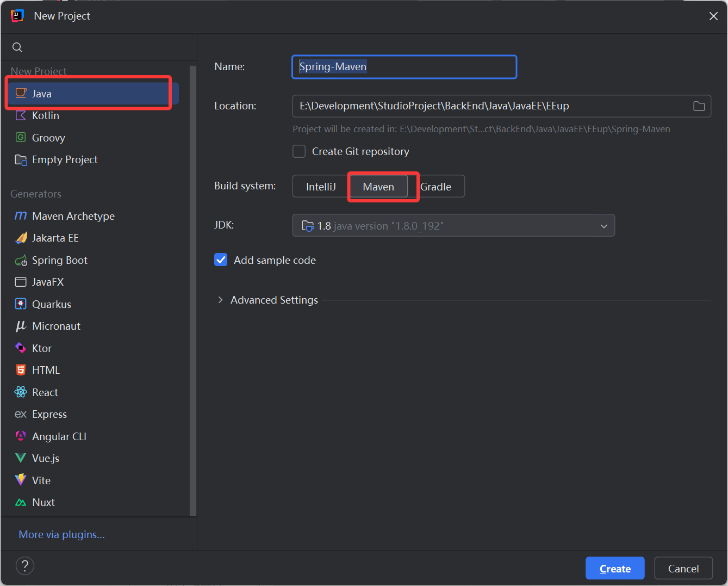
Task: Click the Java coffee cup icon
Action: tap(21, 93)
